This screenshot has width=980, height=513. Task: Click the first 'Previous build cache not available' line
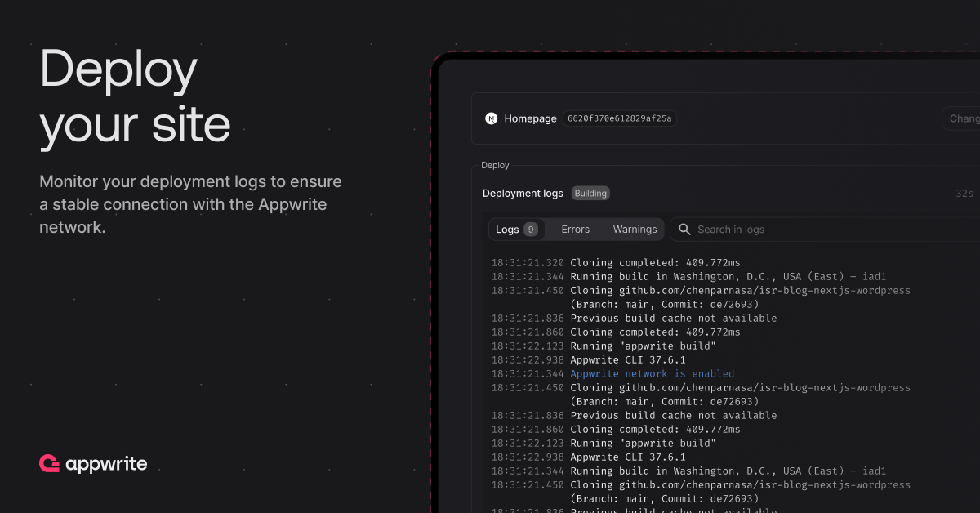pyautogui.click(x=673, y=318)
